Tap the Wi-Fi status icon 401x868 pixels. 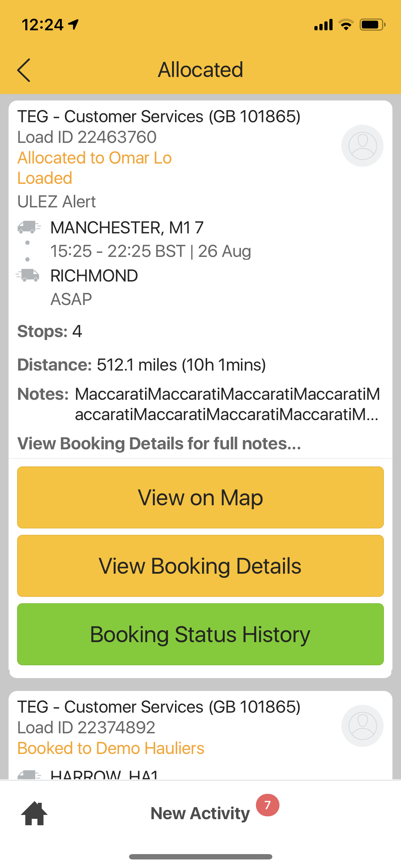[345, 25]
